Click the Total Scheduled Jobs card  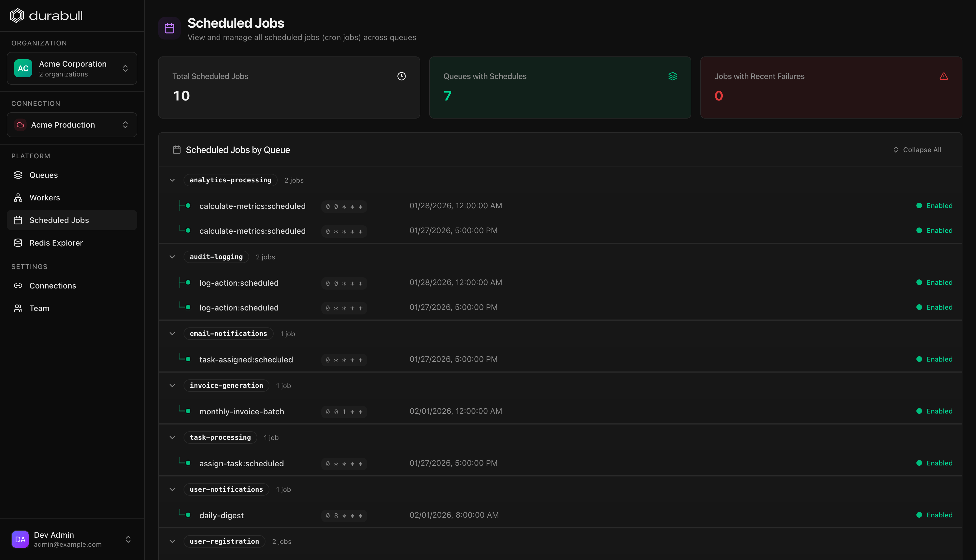[289, 87]
